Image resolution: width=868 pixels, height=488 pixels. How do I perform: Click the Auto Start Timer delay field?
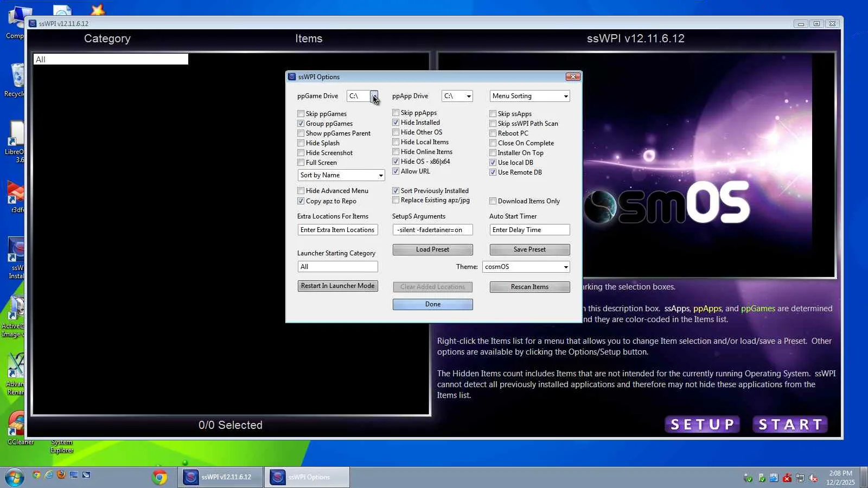529,230
